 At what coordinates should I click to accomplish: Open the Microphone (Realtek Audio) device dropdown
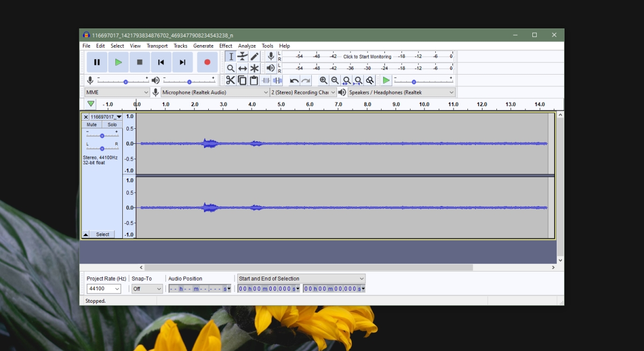(x=215, y=92)
